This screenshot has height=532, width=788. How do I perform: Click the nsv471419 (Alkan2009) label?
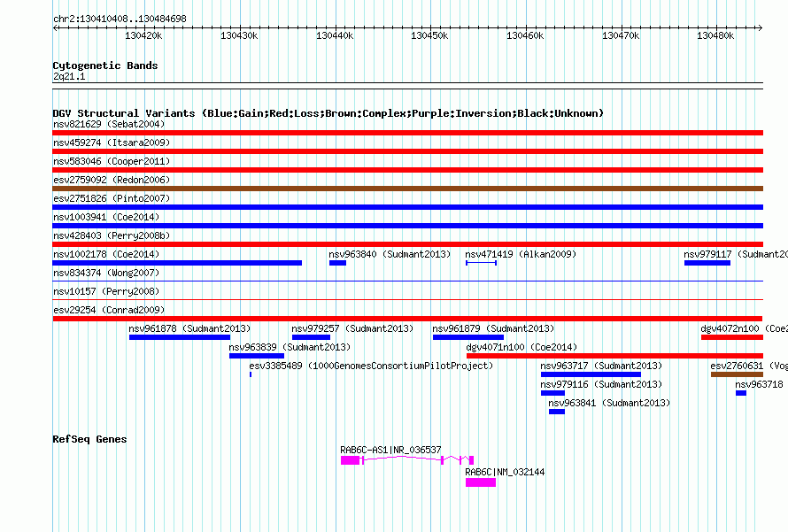(x=521, y=254)
